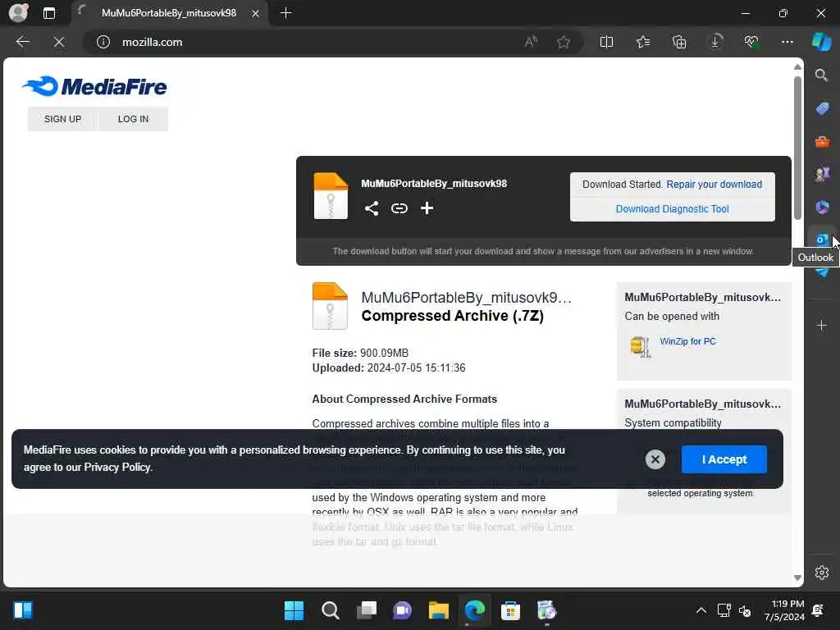Open sidebar Microsoft 365 icon
Screen dimensions: 840x630
(x=822, y=207)
